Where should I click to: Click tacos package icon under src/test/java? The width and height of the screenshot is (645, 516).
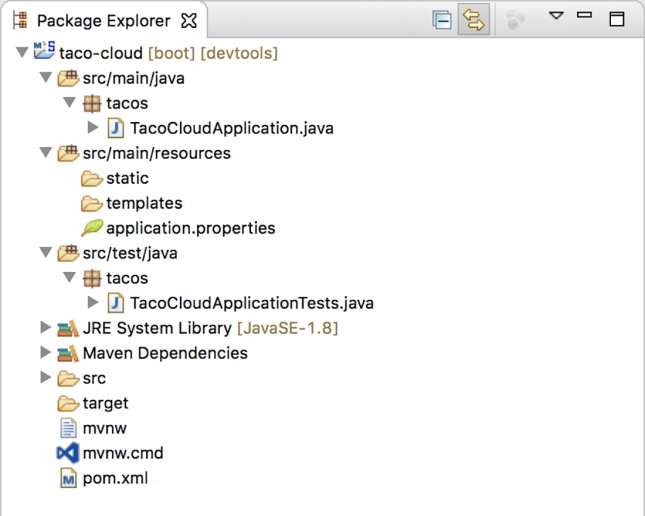pos(92,279)
